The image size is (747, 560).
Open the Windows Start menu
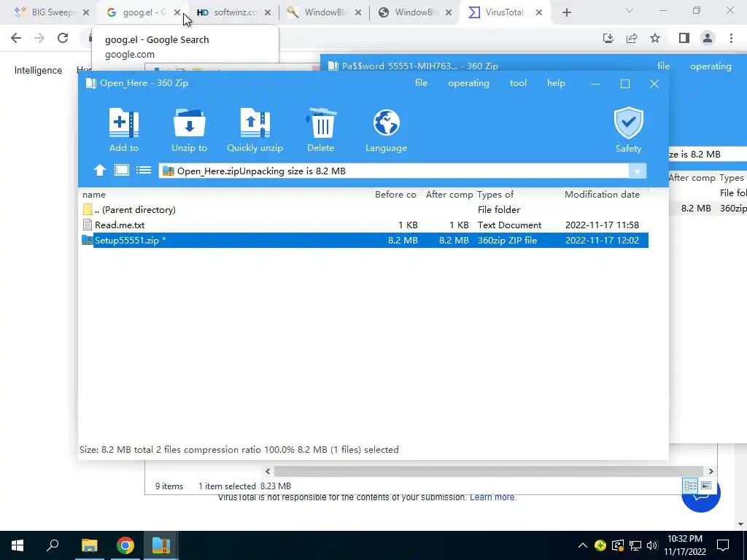point(18,545)
